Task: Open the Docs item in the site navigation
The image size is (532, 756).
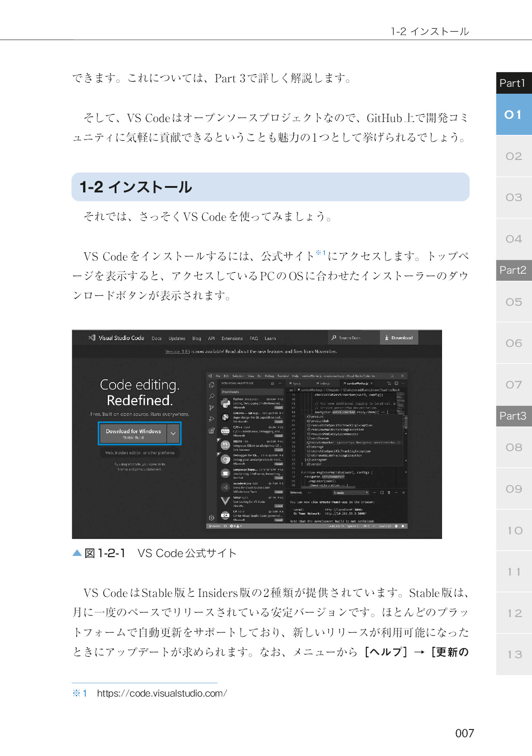Action: pyautogui.click(x=157, y=339)
